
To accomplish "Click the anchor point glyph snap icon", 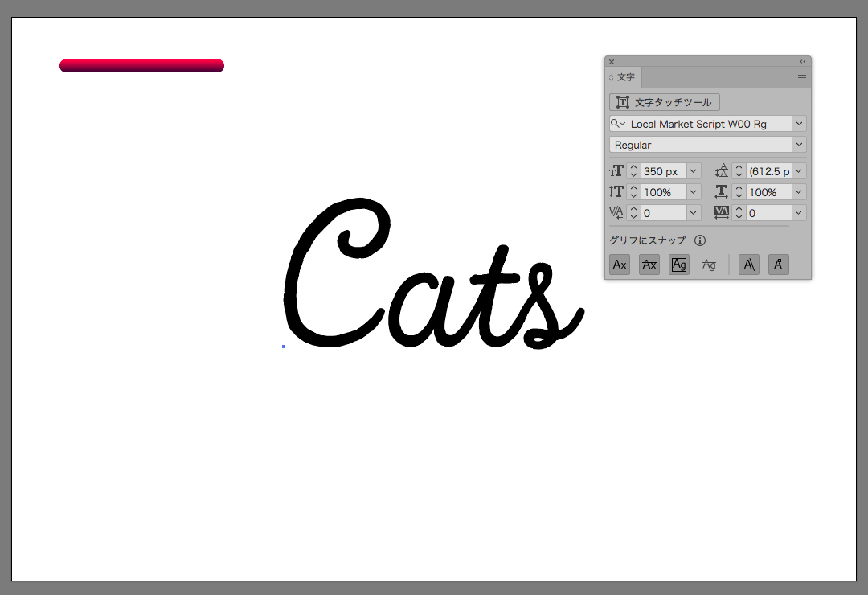I will [x=778, y=265].
